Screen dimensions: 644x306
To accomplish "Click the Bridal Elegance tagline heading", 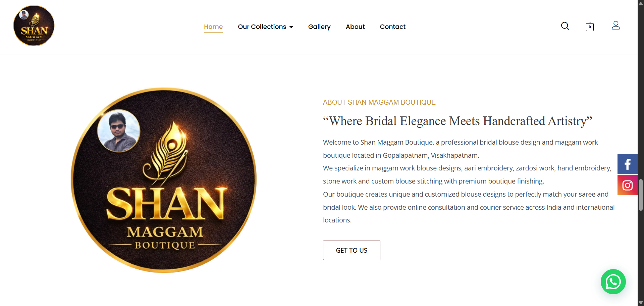I will point(458,121).
